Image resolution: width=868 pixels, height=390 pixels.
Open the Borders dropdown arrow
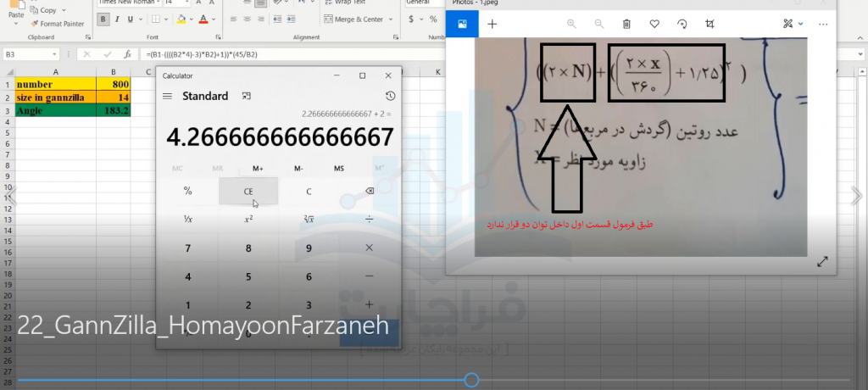click(167, 19)
